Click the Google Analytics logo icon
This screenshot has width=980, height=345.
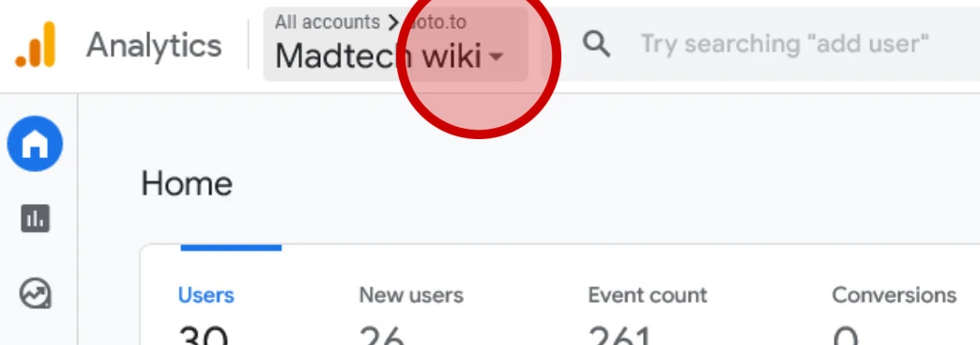tap(36, 44)
